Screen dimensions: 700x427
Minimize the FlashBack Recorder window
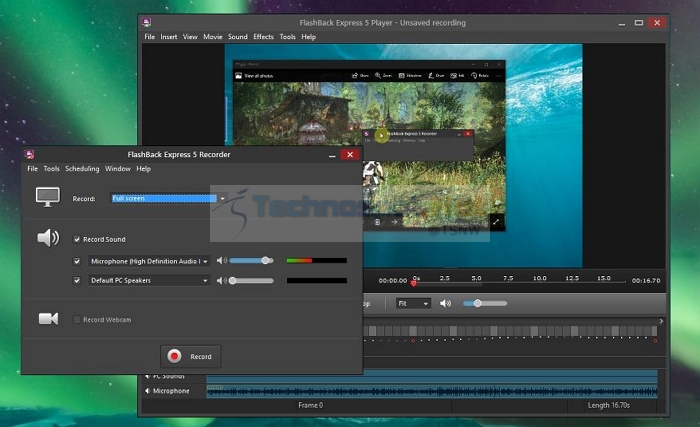click(x=332, y=155)
